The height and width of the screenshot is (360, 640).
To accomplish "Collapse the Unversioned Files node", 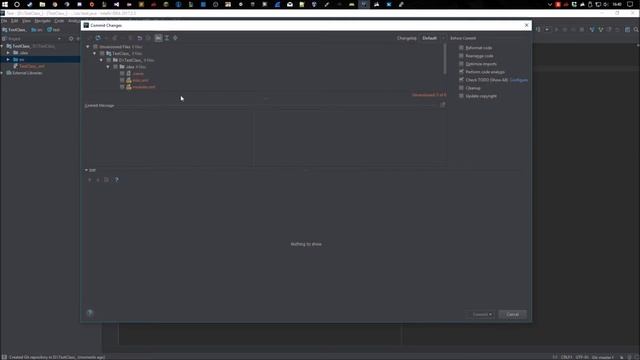I will [88, 47].
